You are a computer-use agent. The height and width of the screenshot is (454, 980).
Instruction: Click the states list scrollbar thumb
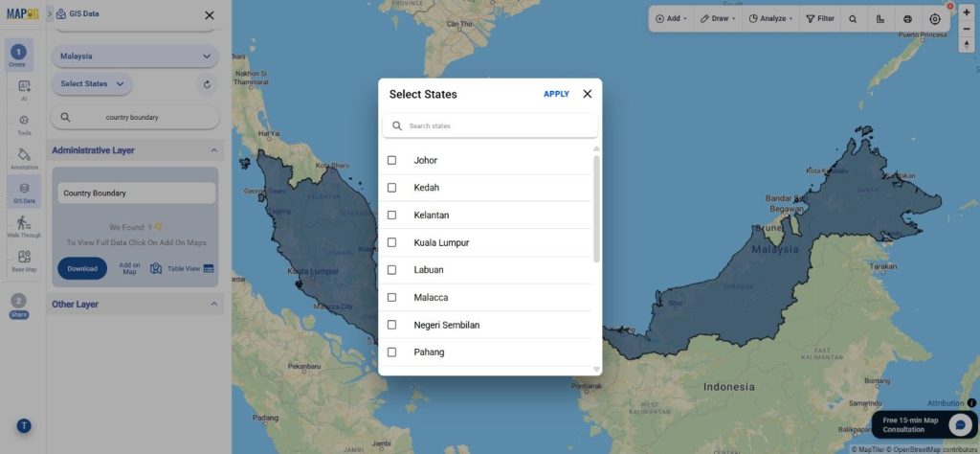(596, 209)
